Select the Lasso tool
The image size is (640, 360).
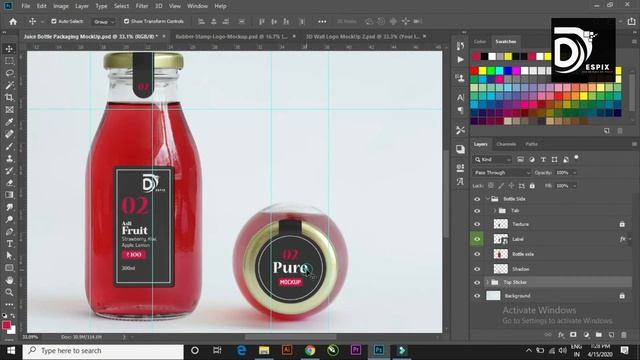pos(9,73)
